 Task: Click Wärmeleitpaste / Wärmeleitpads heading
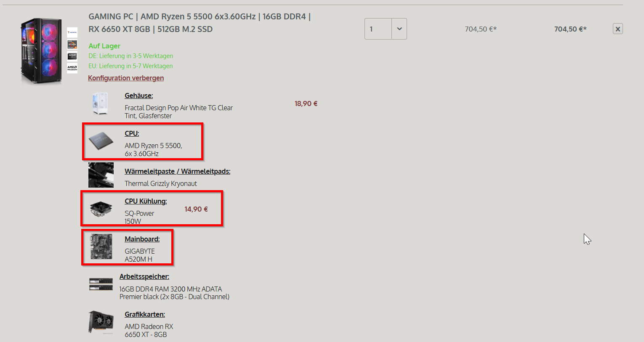(x=178, y=171)
